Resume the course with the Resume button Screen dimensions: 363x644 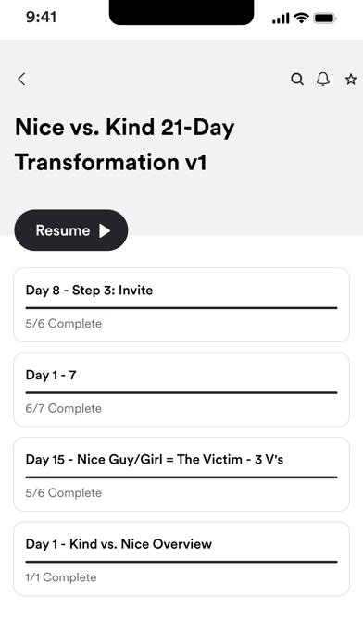pos(71,230)
